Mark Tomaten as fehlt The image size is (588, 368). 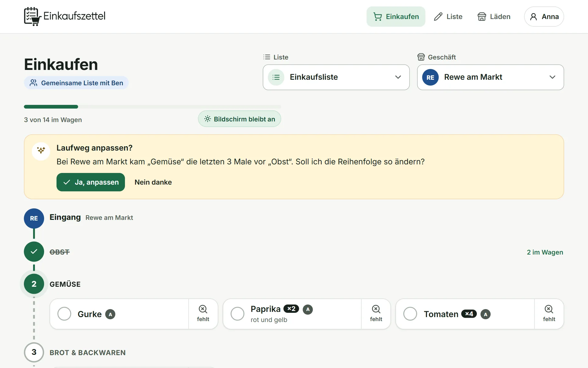[x=549, y=314]
